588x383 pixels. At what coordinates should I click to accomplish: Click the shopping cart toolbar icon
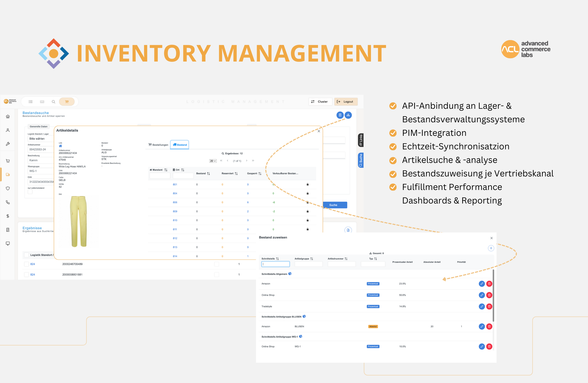[x=67, y=102]
